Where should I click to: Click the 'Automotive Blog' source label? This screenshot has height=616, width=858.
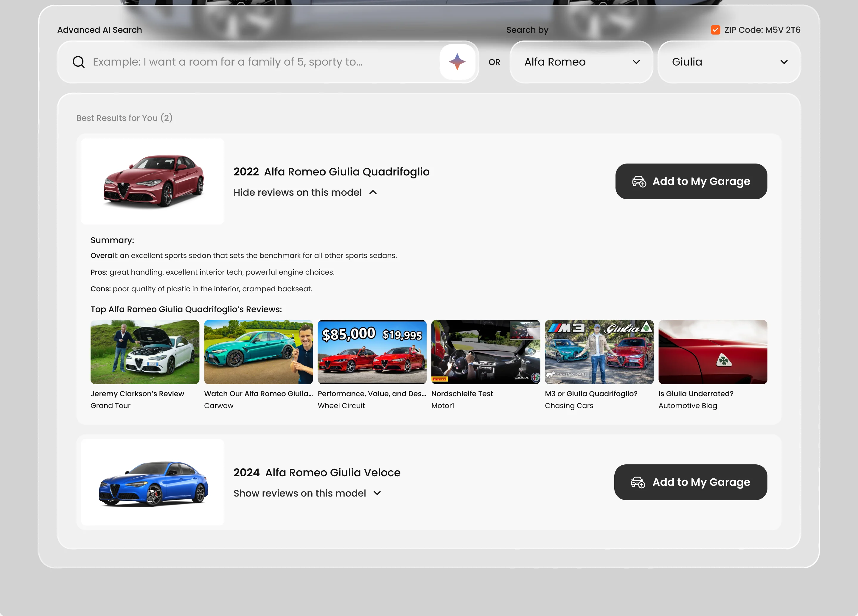pyautogui.click(x=688, y=405)
